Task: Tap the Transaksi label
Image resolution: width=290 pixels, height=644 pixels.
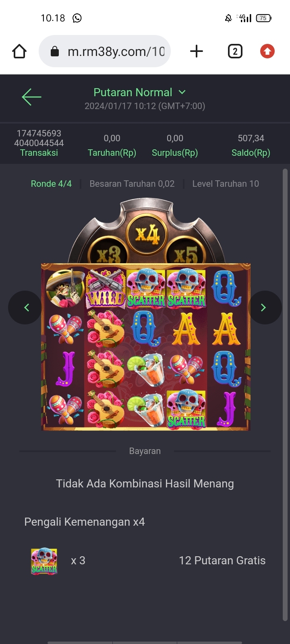Action: 39,153
